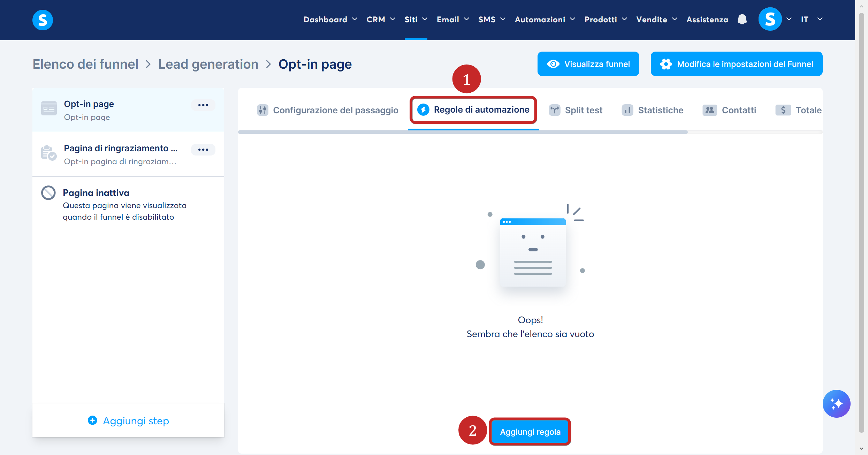This screenshot has width=868, height=455.
Task: Click the Statistiche bar chart icon
Action: tap(627, 110)
